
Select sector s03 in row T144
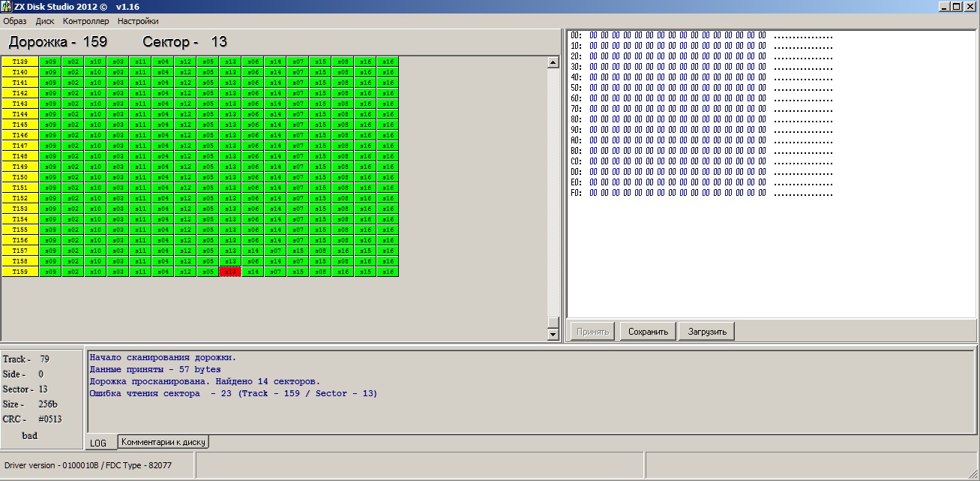pyautogui.click(x=118, y=114)
